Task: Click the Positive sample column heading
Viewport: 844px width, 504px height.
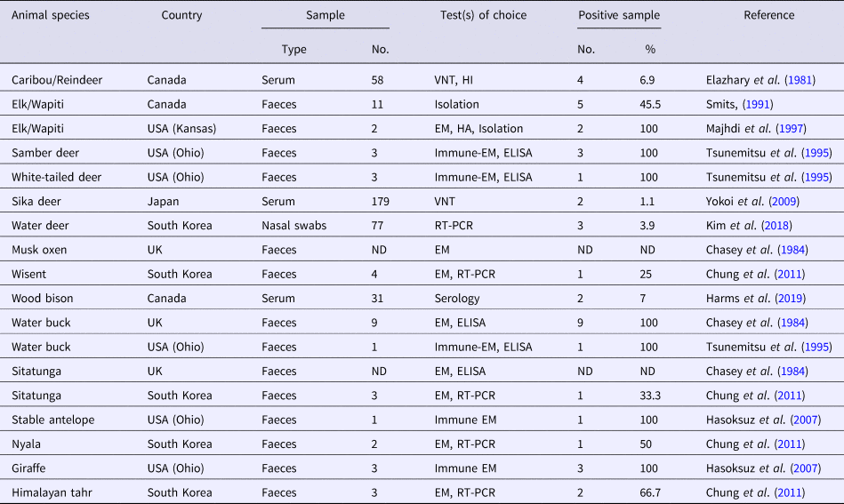Action: tap(618, 15)
